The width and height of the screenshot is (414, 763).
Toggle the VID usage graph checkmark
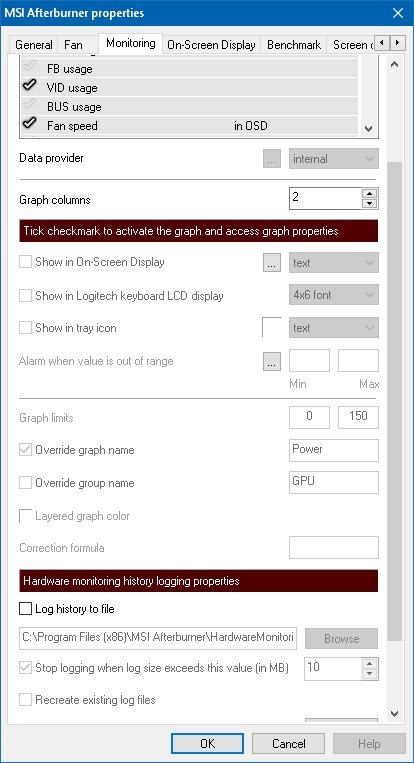[29, 86]
